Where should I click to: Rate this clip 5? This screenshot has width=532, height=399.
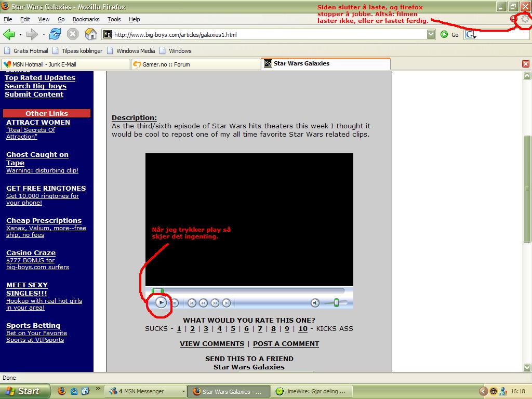233,328
